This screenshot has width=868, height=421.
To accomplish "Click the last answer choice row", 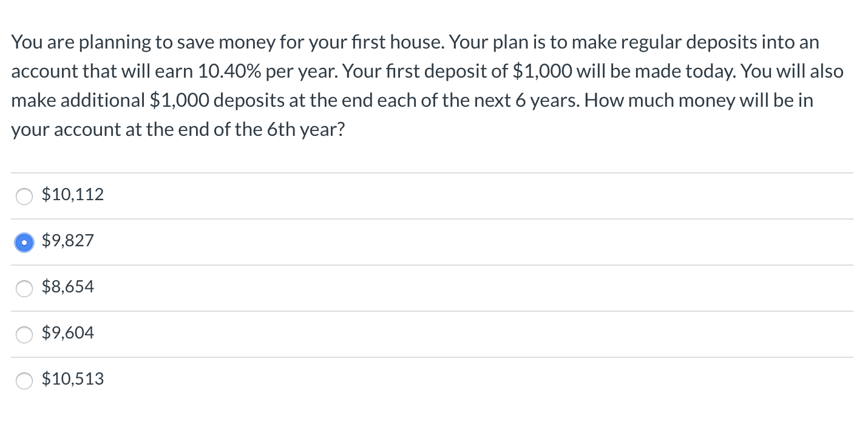I will [425, 380].
